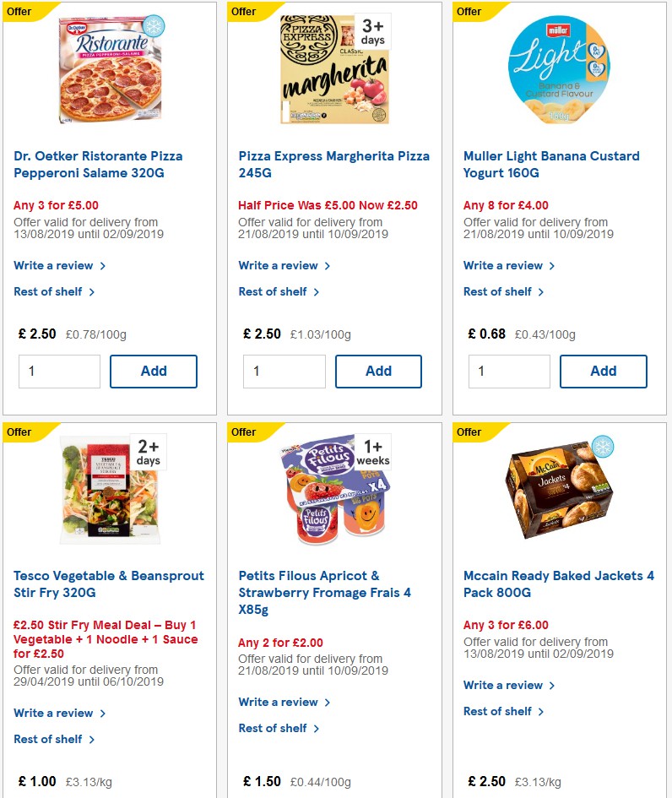
Task: Click the Offer badge above McCain Ready Baked Jackets
Action: point(469,432)
